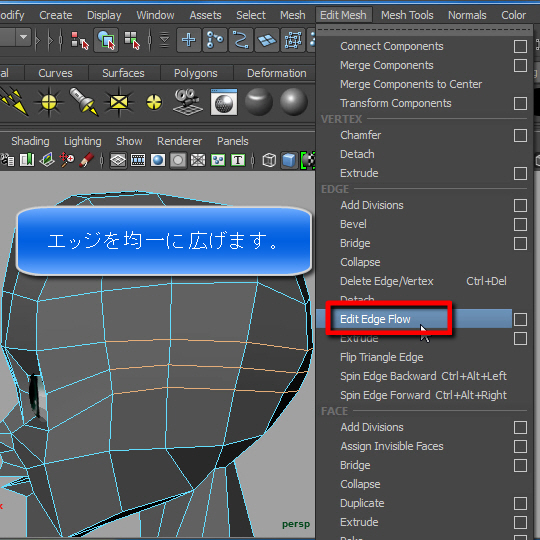Create a directional light from shelf
The image size is (540, 540).
click(x=14, y=102)
